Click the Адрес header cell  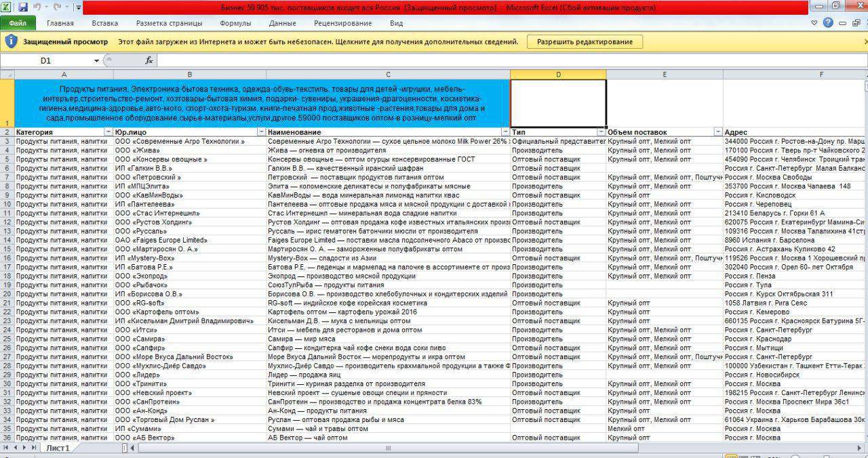[795, 132]
